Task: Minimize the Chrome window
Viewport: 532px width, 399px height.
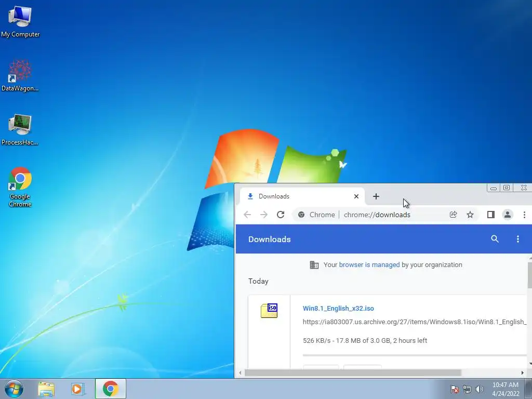Action: 494,188
